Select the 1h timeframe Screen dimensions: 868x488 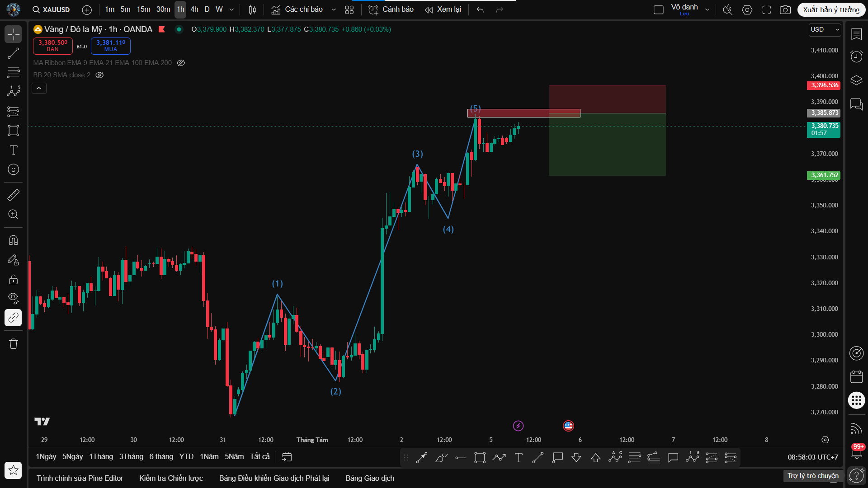pos(180,9)
